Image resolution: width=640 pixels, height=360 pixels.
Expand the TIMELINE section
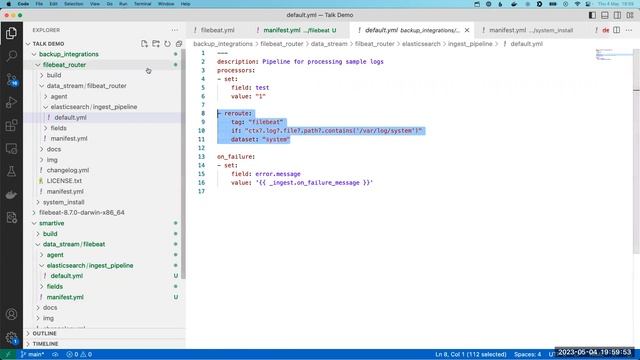[x=45, y=344]
